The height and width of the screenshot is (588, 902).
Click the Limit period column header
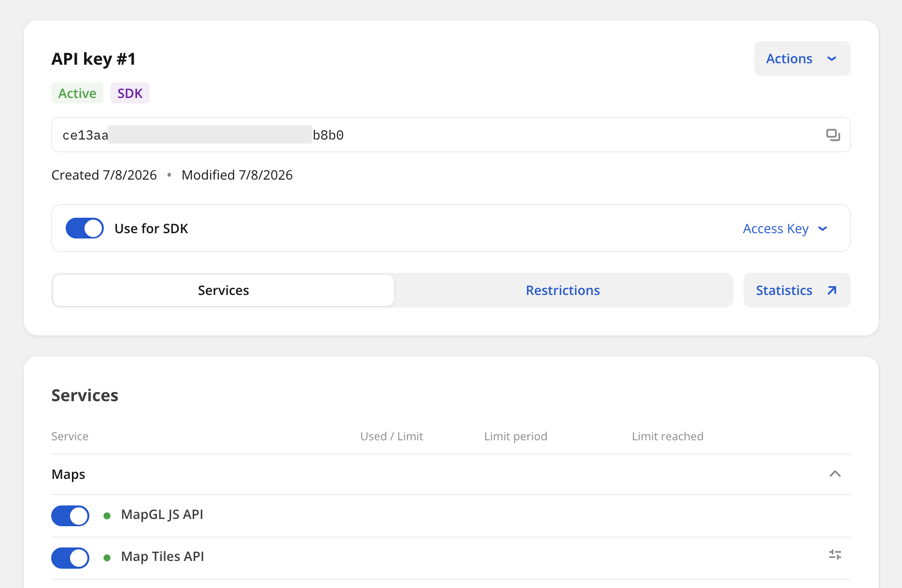(516, 436)
